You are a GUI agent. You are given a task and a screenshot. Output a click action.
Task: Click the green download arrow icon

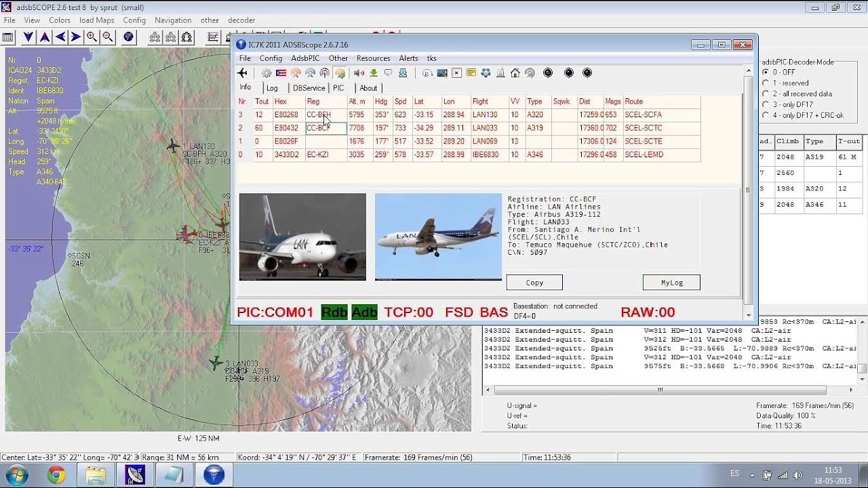click(373, 73)
